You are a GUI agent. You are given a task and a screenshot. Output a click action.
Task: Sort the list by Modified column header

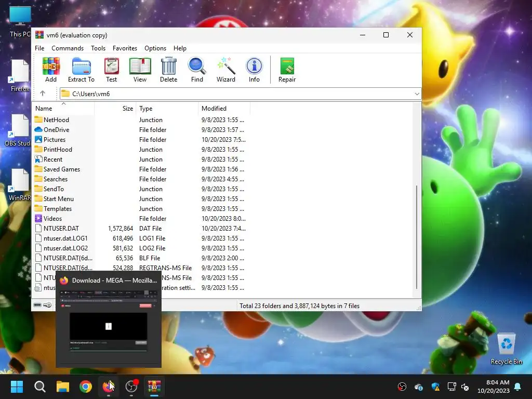coord(224,109)
